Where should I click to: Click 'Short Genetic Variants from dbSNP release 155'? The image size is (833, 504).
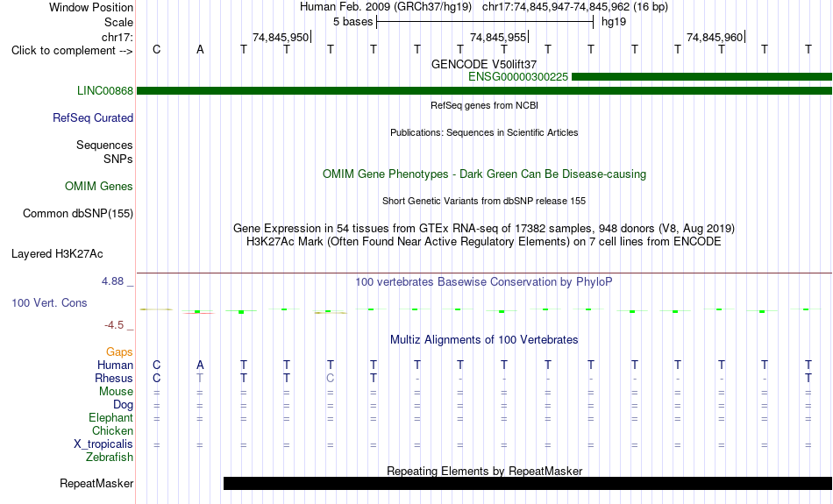point(484,201)
